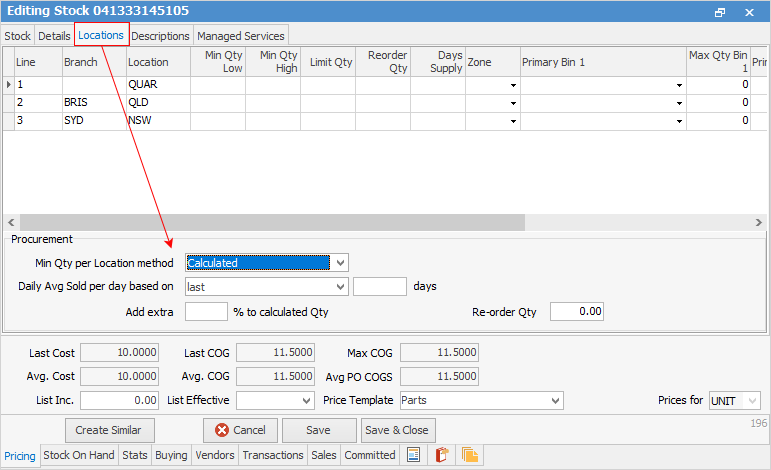Open the Prices for UNIT dropdown
Image resolution: width=771 pixels, height=470 pixels.
click(x=752, y=401)
